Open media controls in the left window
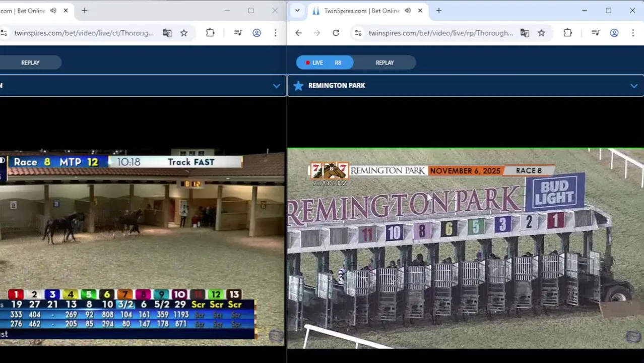Viewport: 644px width, 363px height. click(238, 33)
